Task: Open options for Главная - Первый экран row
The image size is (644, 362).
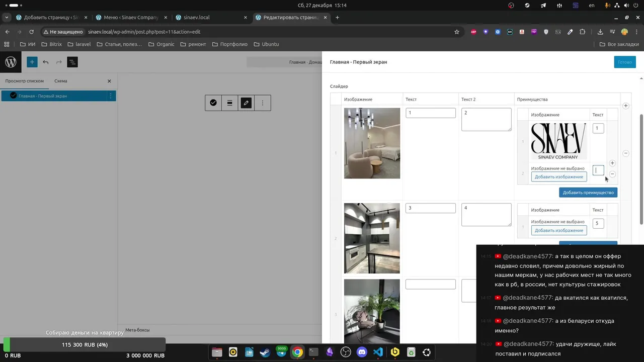Action: [111, 96]
